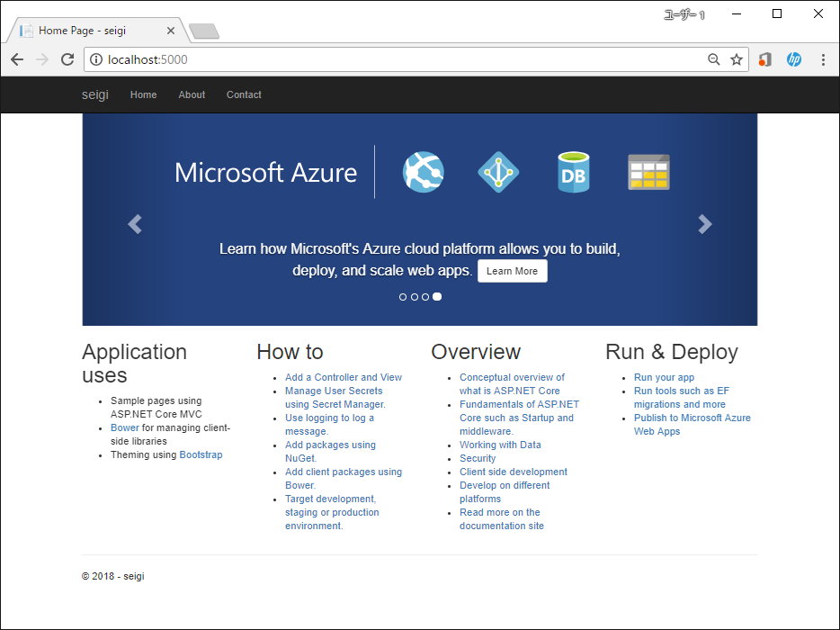Open the Chrome three-dot menu
The height and width of the screenshot is (630, 840).
pyautogui.click(x=823, y=59)
